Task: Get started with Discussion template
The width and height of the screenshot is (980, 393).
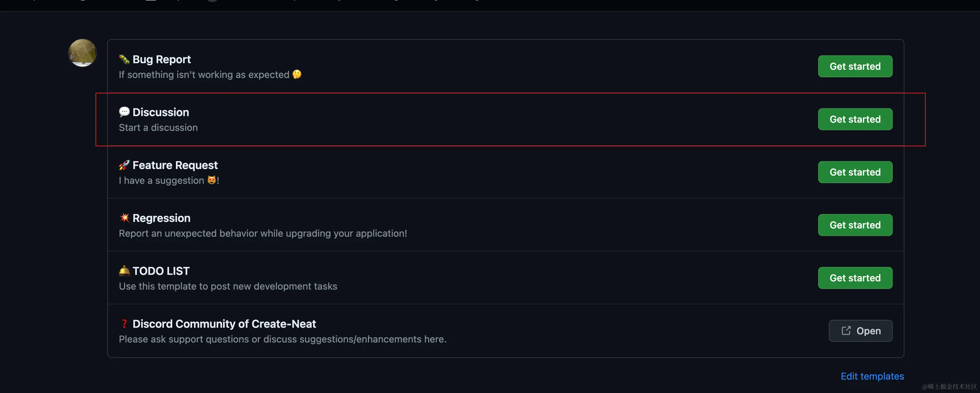Action: coord(855,119)
